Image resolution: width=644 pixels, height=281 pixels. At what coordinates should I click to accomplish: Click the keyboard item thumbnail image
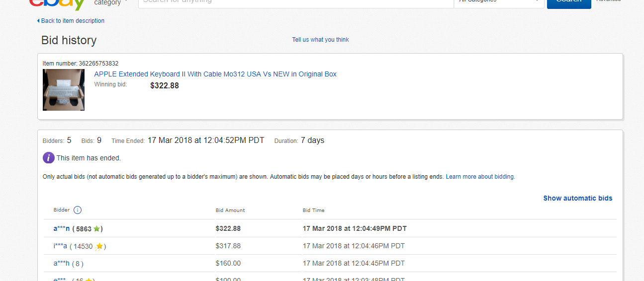(x=64, y=89)
